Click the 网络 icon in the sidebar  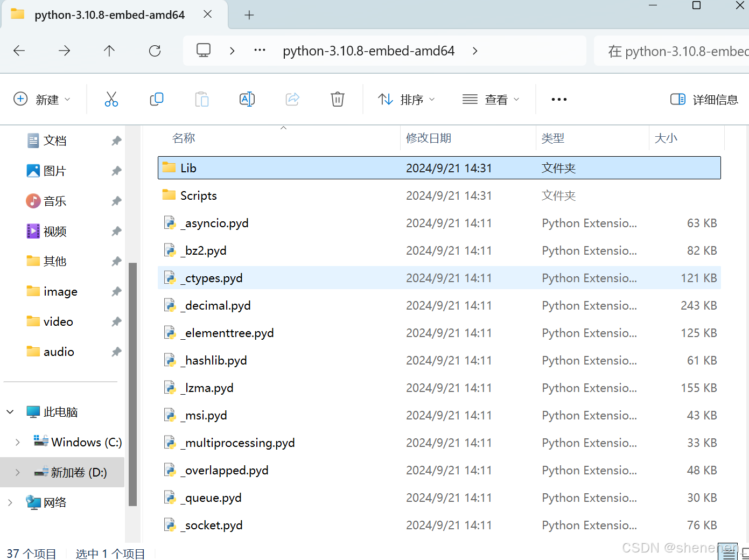tap(33, 502)
